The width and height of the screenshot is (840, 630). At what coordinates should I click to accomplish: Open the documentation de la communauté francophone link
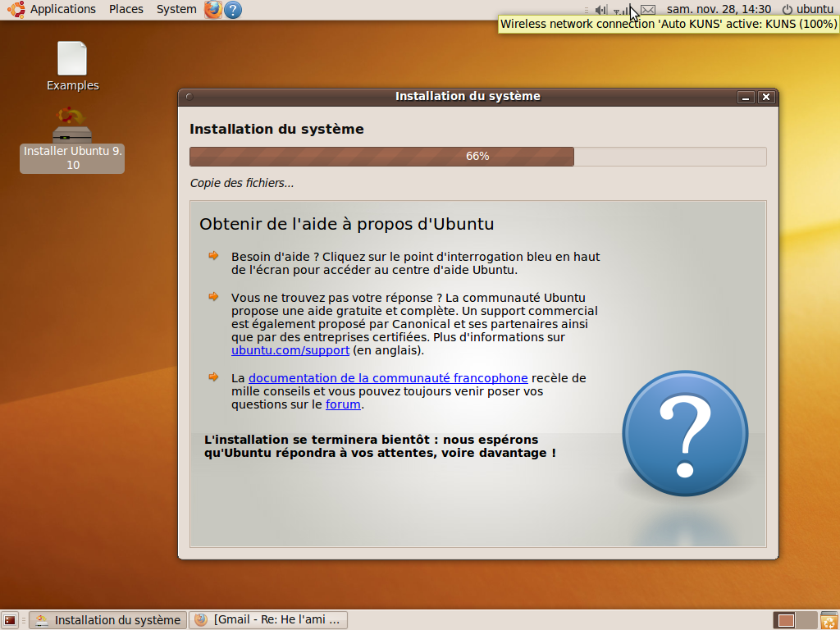(x=388, y=378)
